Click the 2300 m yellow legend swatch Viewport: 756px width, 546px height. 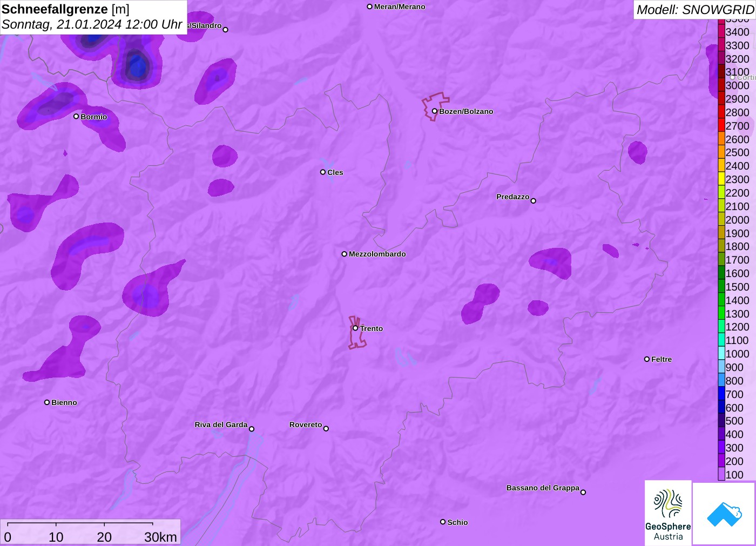(721, 179)
